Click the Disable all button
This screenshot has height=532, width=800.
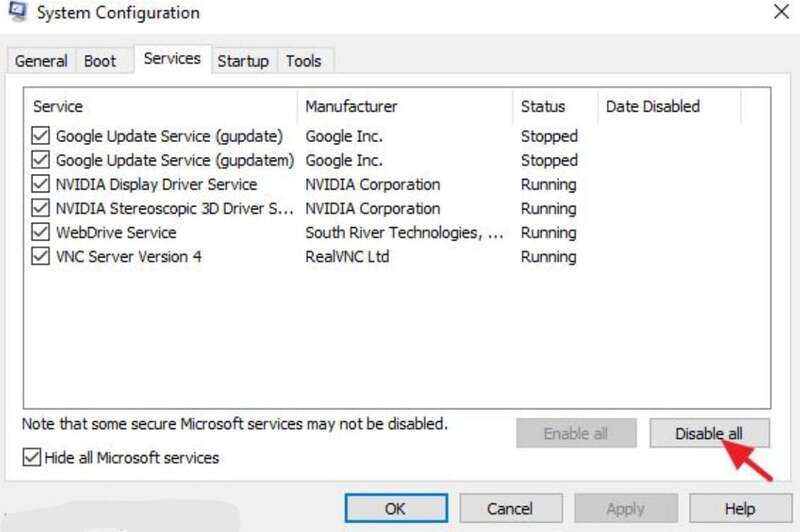[709, 433]
